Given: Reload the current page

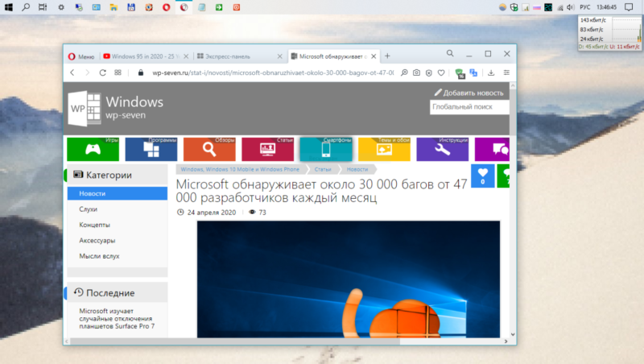Looking at the screenshot, I should [103, 72].
